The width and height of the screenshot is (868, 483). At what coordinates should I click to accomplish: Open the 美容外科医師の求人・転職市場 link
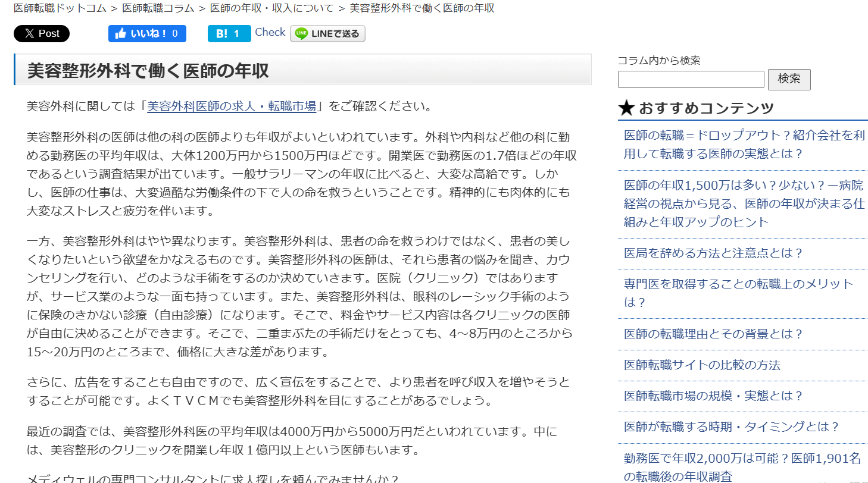pos(232,106)
